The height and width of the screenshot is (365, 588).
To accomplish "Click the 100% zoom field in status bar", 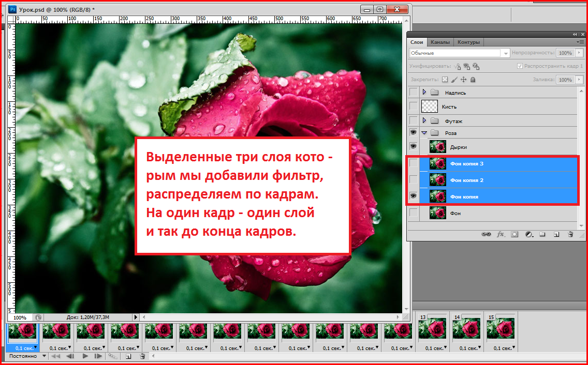I will coord(20,317).
